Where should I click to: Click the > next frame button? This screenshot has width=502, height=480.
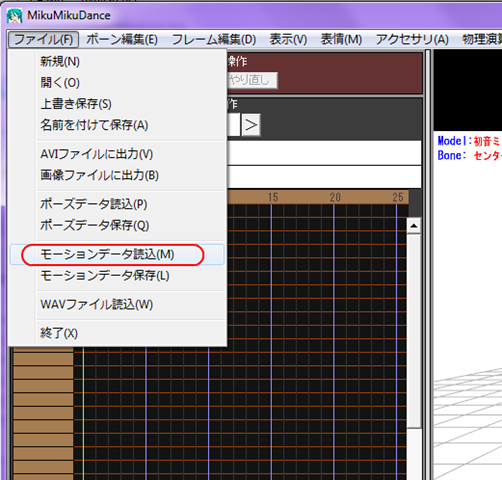pos(251,125)
